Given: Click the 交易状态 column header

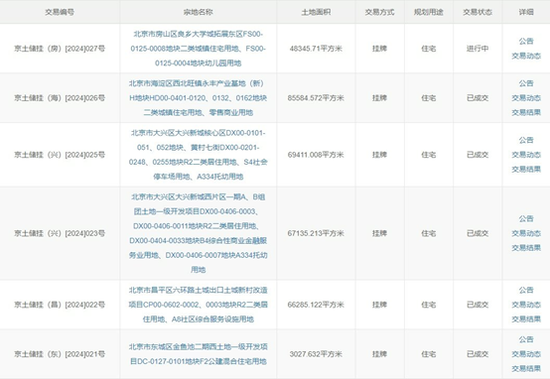Looking at the screenshot, I should [477, 12].
